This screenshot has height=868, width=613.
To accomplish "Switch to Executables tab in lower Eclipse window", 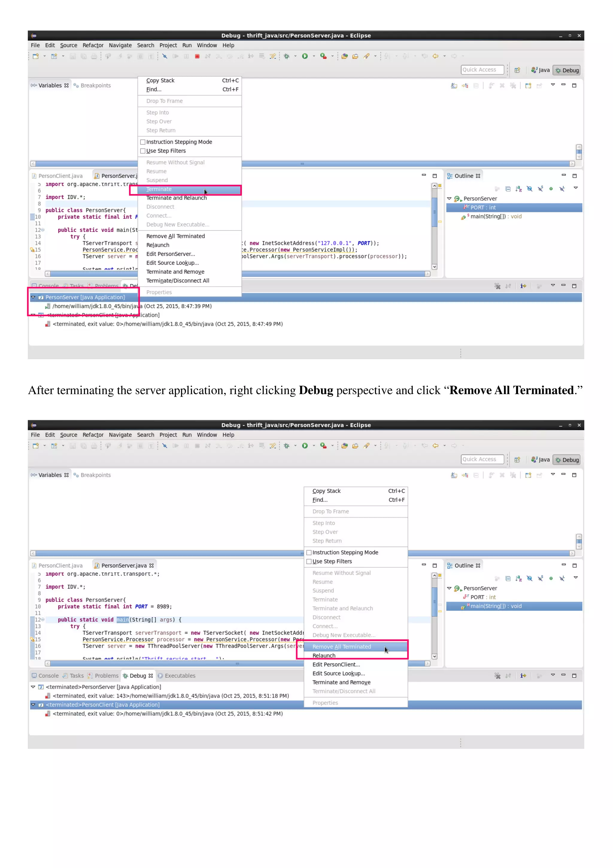I will tap(176, 676).
